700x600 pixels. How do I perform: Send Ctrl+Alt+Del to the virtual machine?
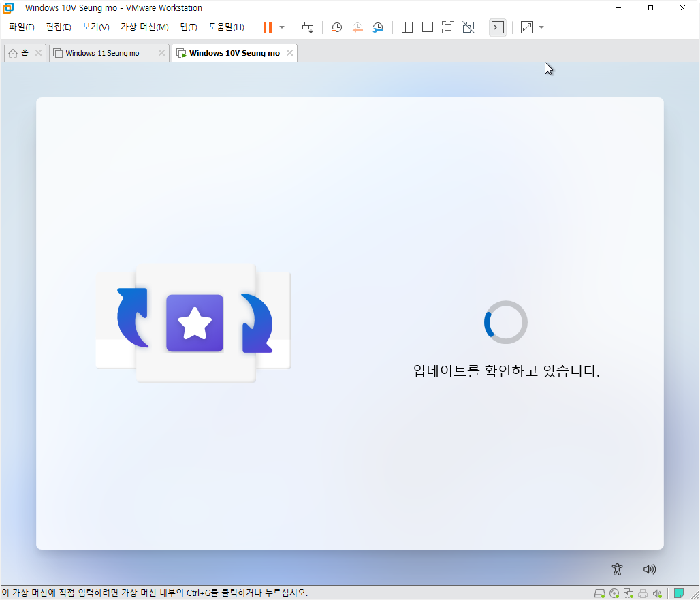click(x=308, y=27)
